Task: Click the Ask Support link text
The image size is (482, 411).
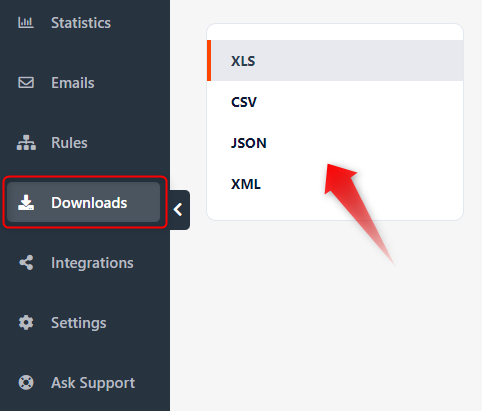Action: pos(93,383)
